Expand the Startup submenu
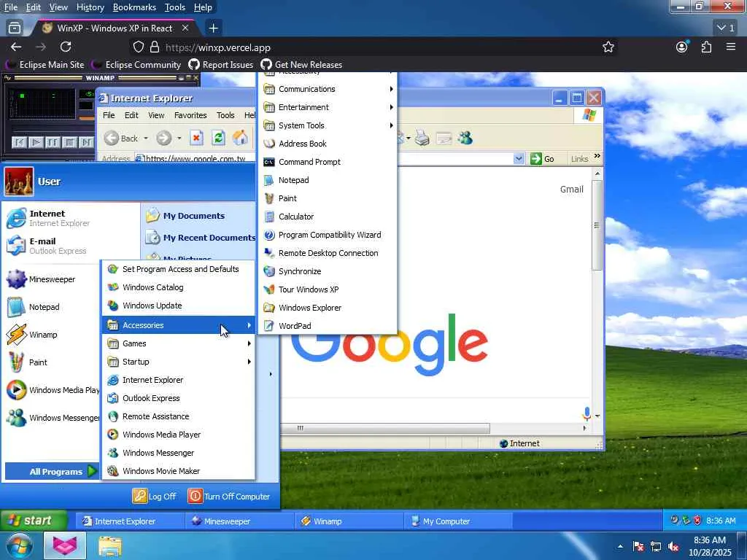Image resolution: width=747 pixels, height=560 pixels. click(x=179, y=362)
